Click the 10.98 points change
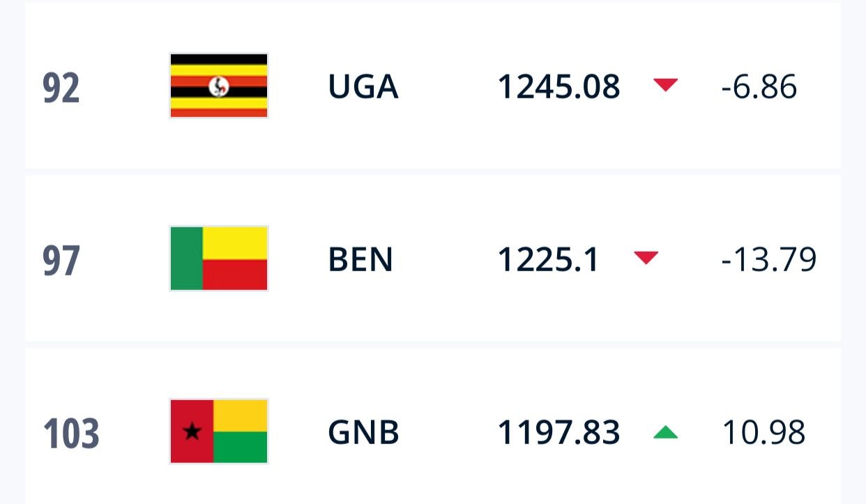This screenshot has width=866, height=504. coord(764,433)
